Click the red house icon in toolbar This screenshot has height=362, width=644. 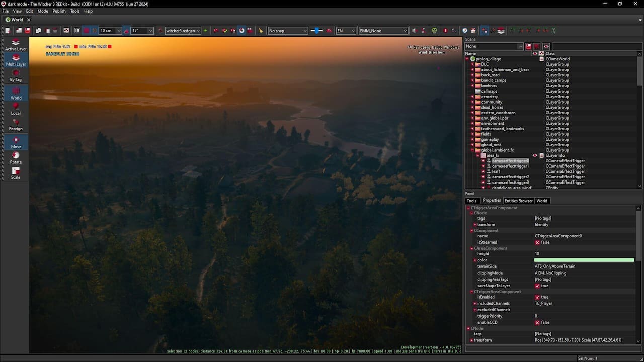(473, 31)
